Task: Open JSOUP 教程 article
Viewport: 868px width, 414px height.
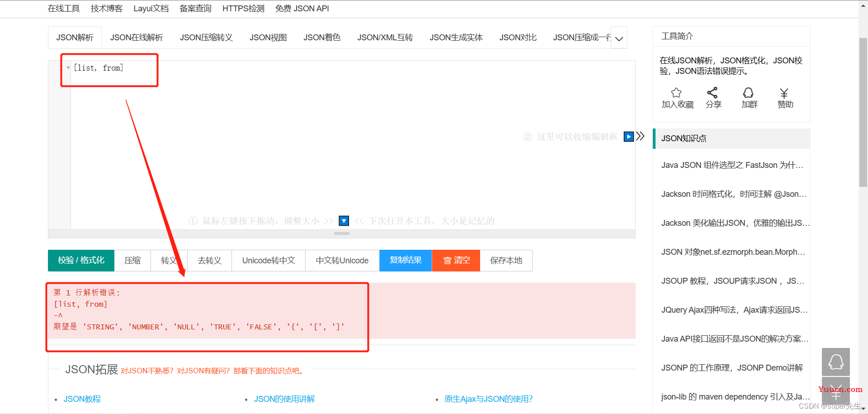Action: (733, 281)
